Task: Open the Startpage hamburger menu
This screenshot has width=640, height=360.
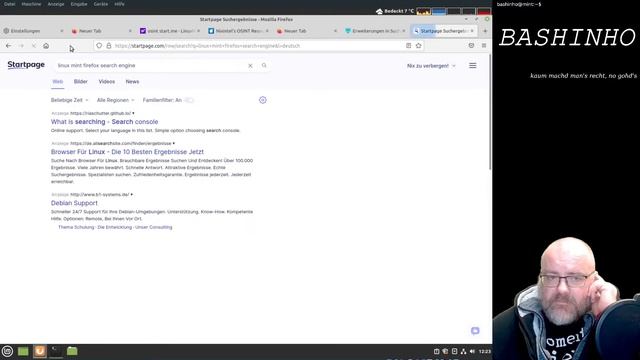Action: click(x=473, y=65)
